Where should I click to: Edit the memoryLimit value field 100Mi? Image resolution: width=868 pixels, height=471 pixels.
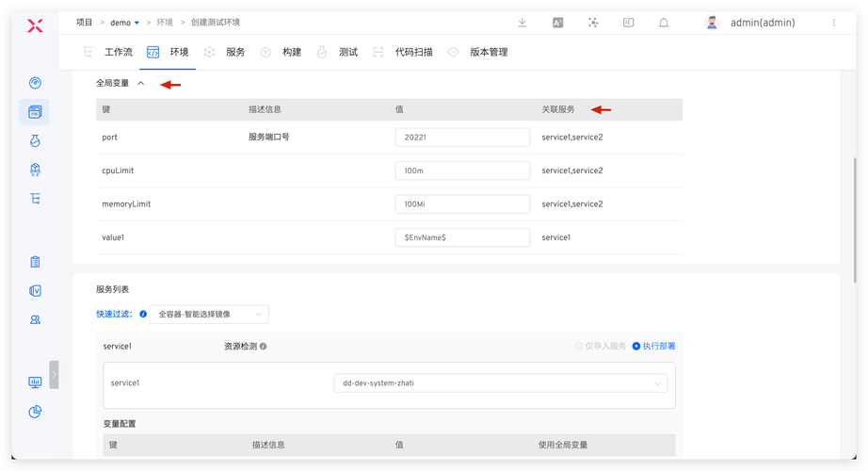[x=462, y=203]
